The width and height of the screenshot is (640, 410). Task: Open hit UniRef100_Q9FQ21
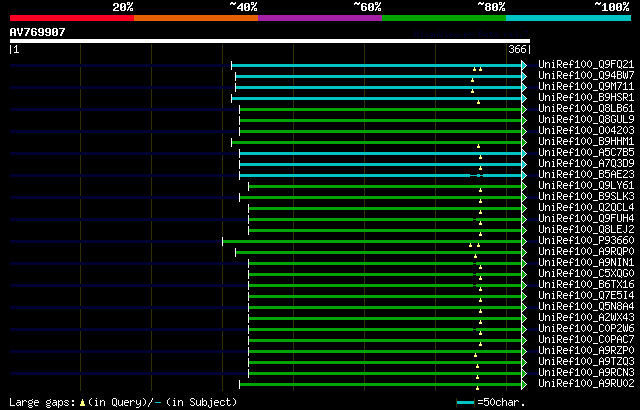586,64
